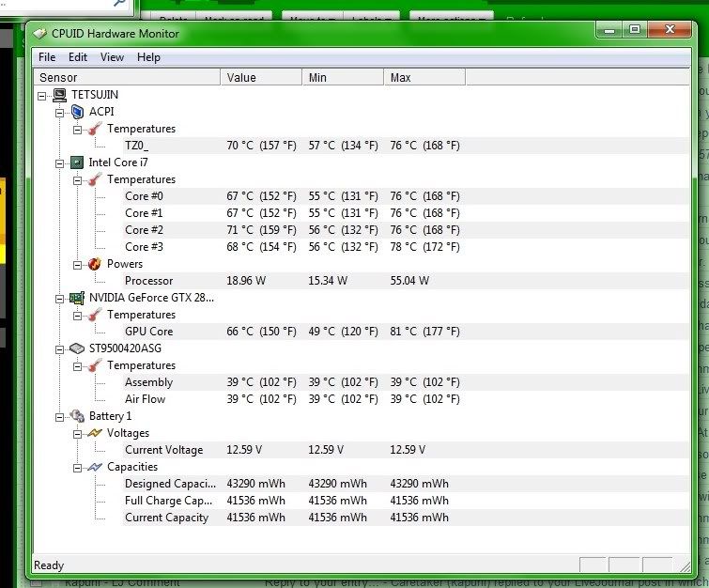
Task: Close the CPUID Hardware Monitor window
Action: pyautogui.click(x=670, y=30)
